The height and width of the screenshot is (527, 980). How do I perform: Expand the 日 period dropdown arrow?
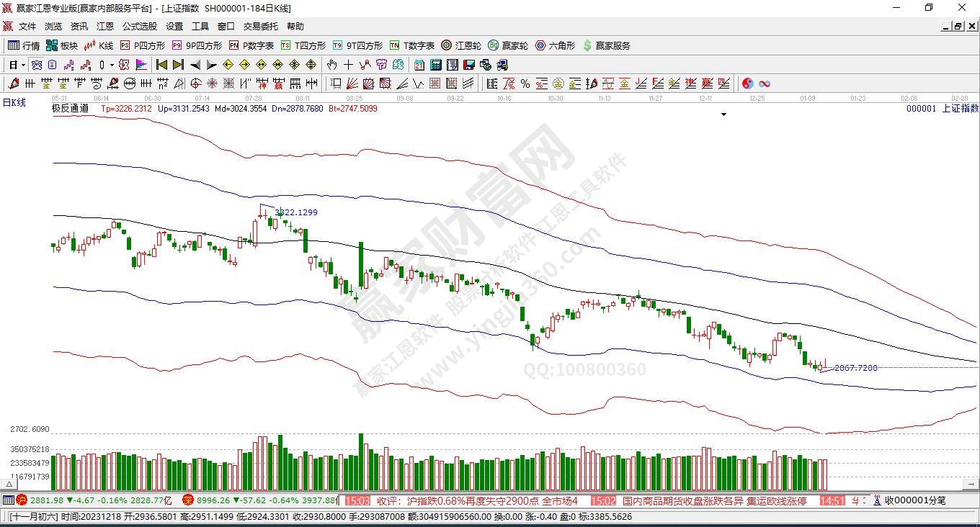pyautogui.click(x=23, y=65)
